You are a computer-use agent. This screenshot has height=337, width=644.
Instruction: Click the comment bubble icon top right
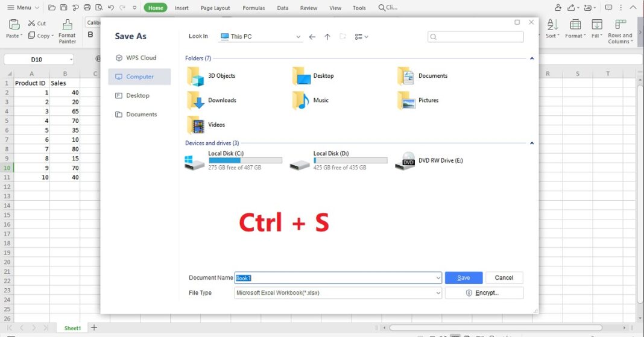click(608, 7)
